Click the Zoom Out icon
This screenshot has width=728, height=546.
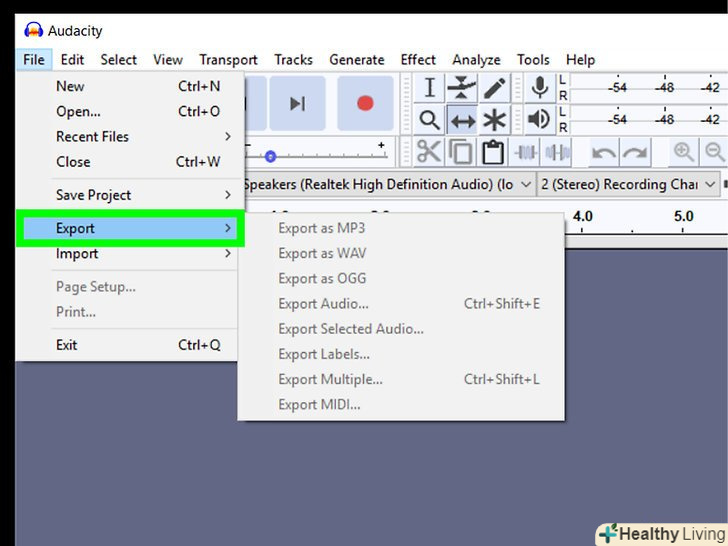[714, 152]
